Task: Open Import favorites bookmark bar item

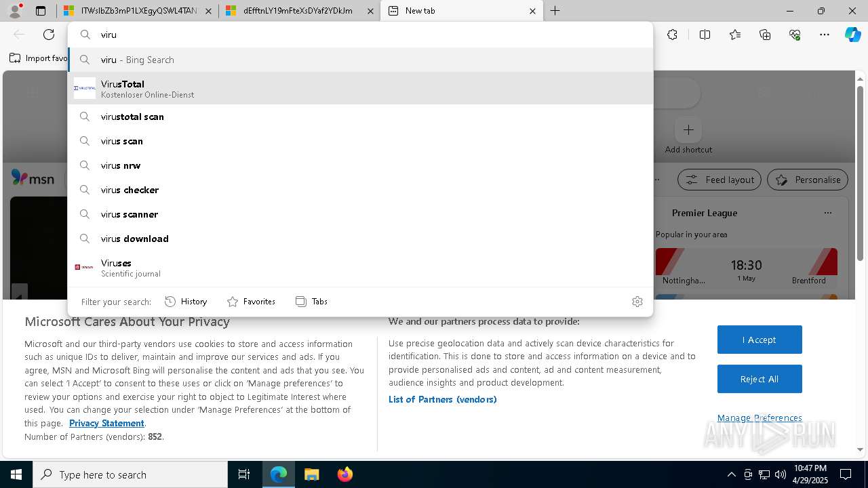Action: tap(39, 58)
